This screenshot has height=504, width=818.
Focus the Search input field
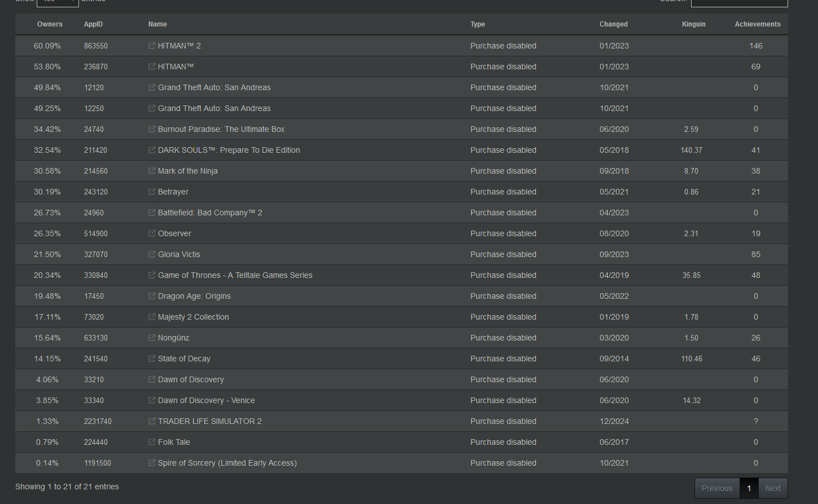click(739, 2)
